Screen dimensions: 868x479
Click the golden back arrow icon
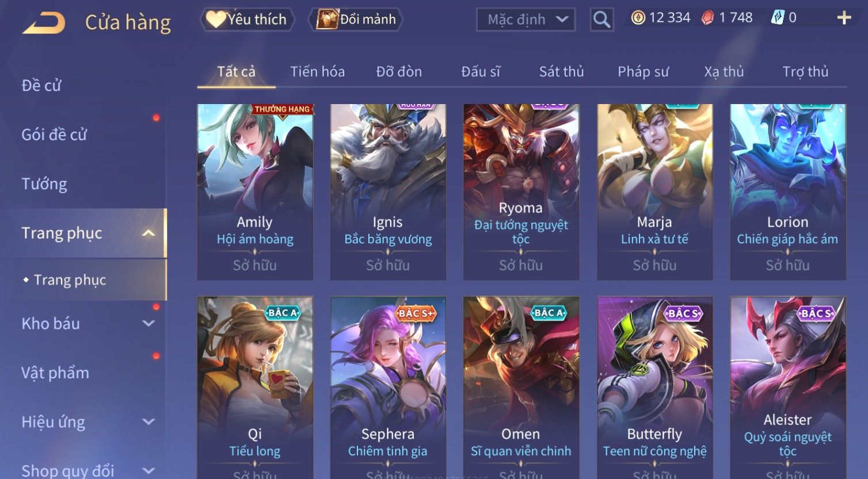pos(44,23)
